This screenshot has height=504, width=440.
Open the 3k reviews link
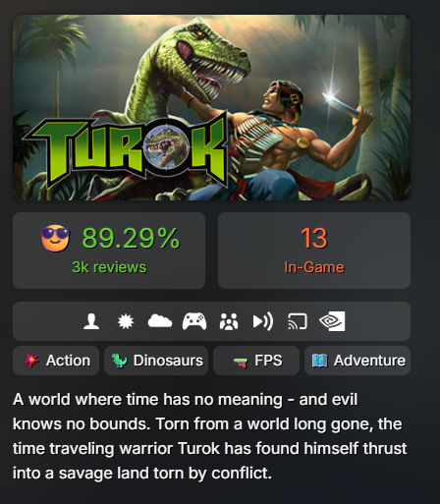109,267
